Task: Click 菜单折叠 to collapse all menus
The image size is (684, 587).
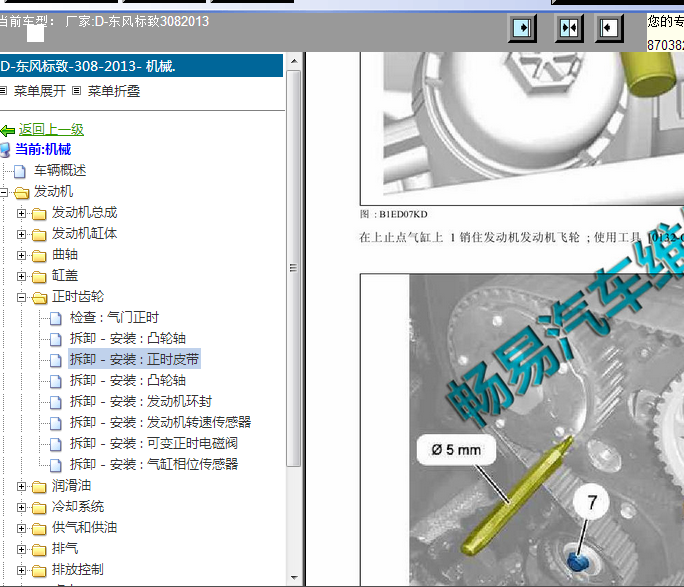Action: (114, 91)
